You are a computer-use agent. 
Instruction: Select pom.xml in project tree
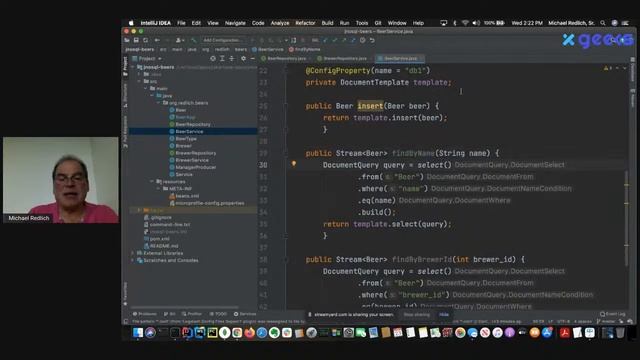pos(156,239)
